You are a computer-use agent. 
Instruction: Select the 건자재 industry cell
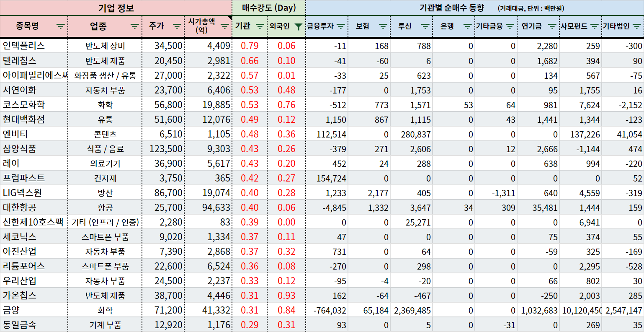tap(105, 178)
